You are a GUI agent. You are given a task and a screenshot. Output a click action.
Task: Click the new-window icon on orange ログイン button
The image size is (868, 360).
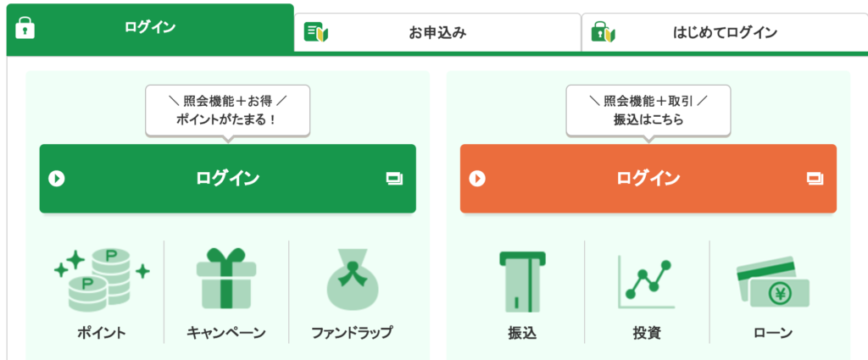(815, 178)
